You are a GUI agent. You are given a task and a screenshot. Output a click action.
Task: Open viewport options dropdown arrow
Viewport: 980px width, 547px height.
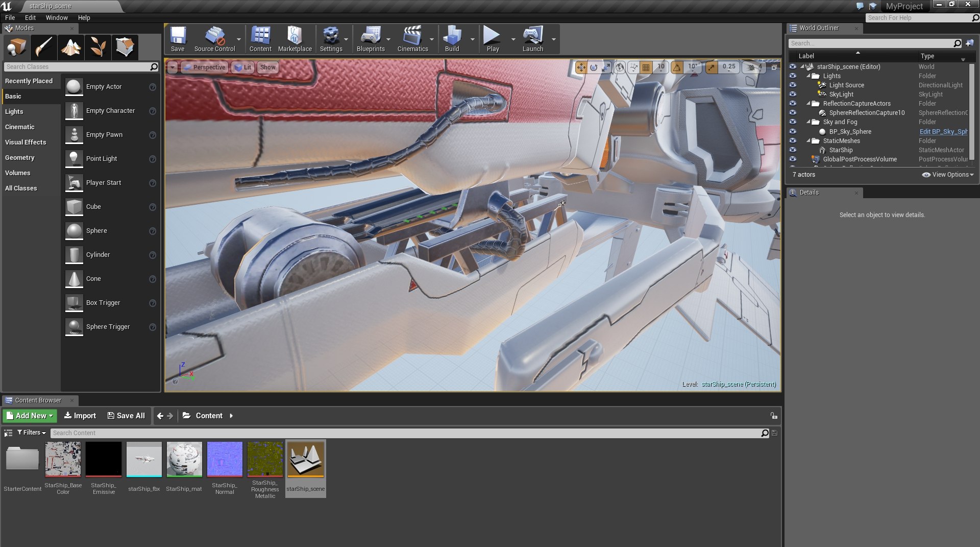tap(173, 67)
